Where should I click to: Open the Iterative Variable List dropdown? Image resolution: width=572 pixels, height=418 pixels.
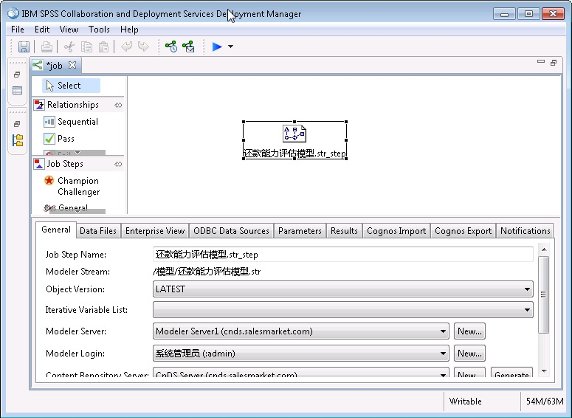pyautogui.click(x=343, y=310)
